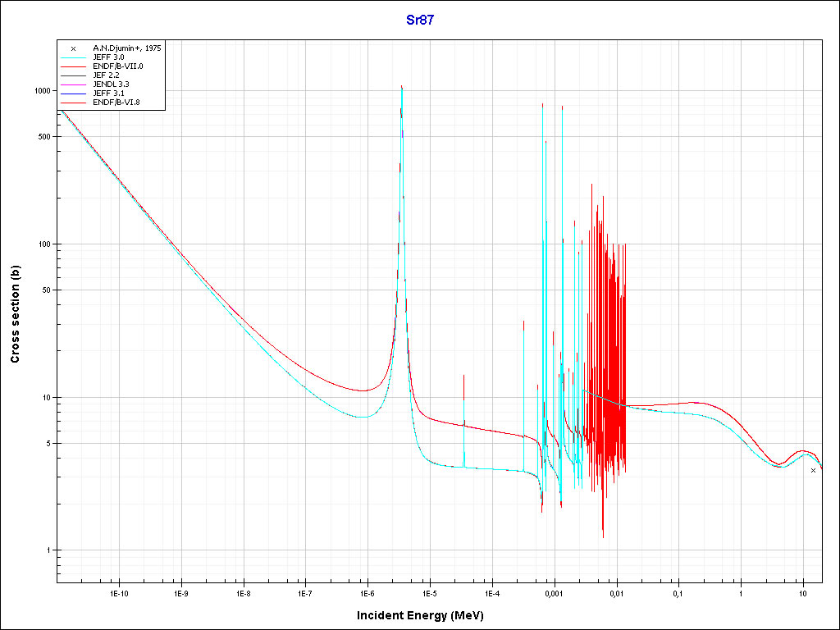Click the y-axis tick label 5
This screenshot has width=840, height=630.
pyautogui.click(x=49, y=444)
